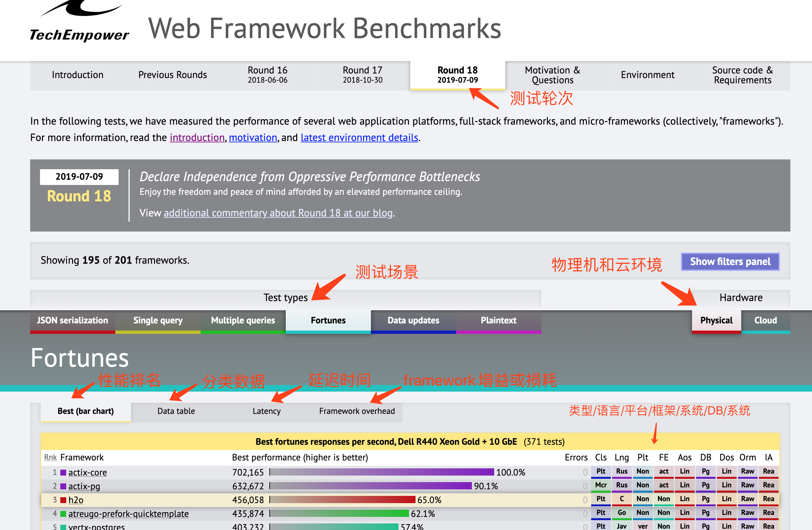812x530 pixels.
Task: Click the Pg database tag in actix-core row
Action: click(x=706, y=472)
